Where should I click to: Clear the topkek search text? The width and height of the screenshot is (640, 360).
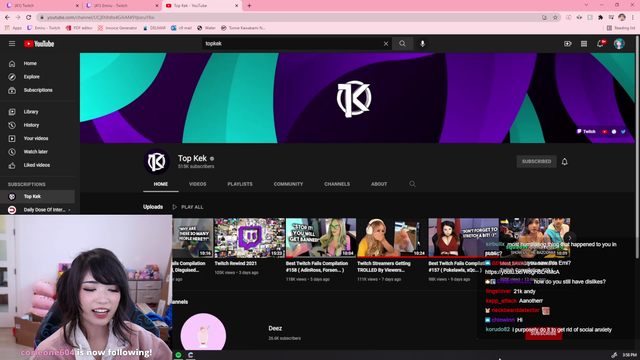(386, 44)
